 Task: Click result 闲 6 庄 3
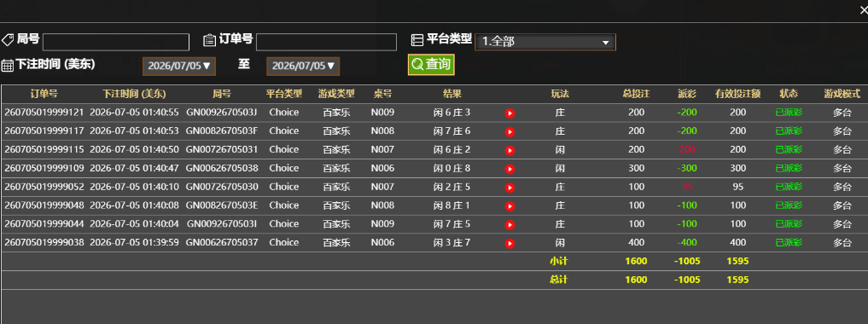pyautogui.click(x=451, y=113)
